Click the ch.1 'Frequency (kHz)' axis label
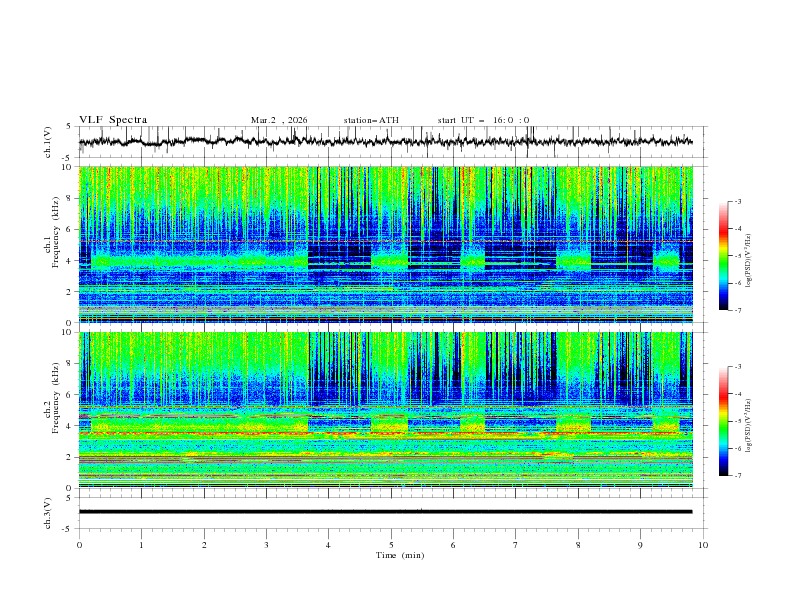Image resolution: width=792 pixels, height=612 pixels. click(x=56, y=233)
